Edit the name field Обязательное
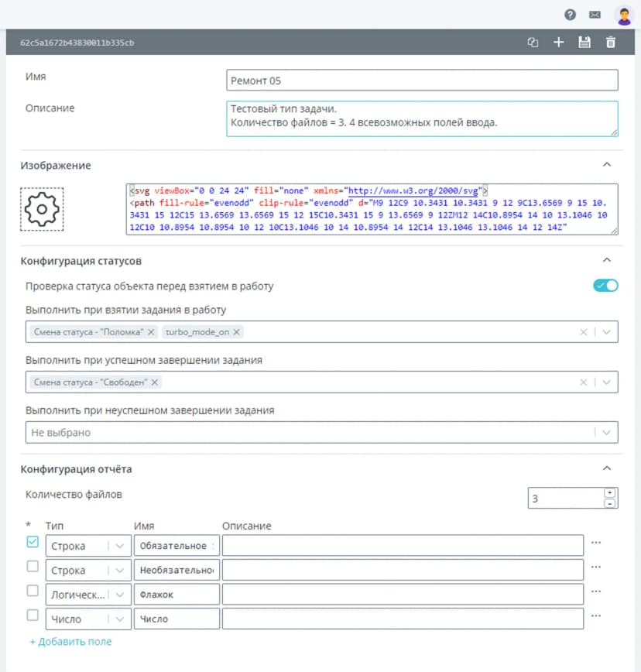This screenshot has height=672, width=641. tap(177, 546)
